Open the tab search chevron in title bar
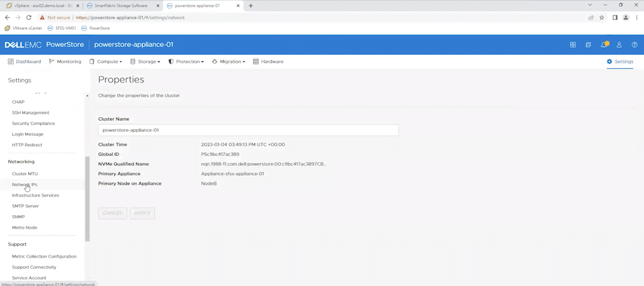644x286 pixels. (590, 5)
